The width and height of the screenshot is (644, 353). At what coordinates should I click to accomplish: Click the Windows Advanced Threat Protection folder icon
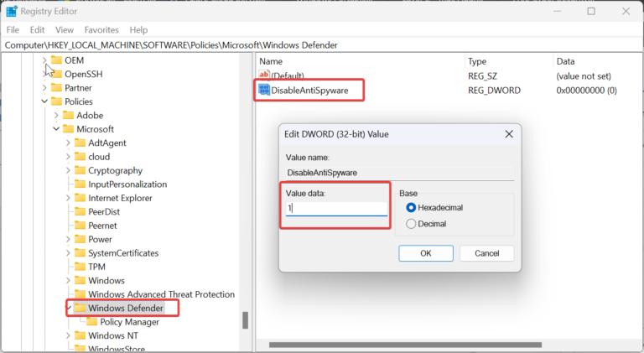point(80,294)
